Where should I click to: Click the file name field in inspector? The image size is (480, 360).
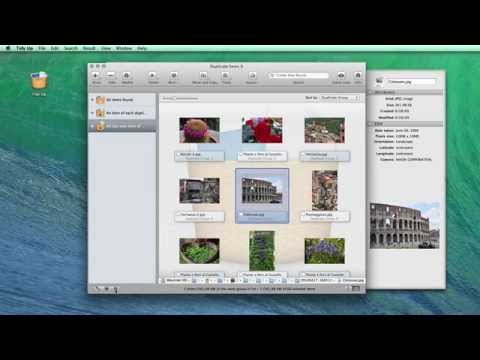pos(411,82)
